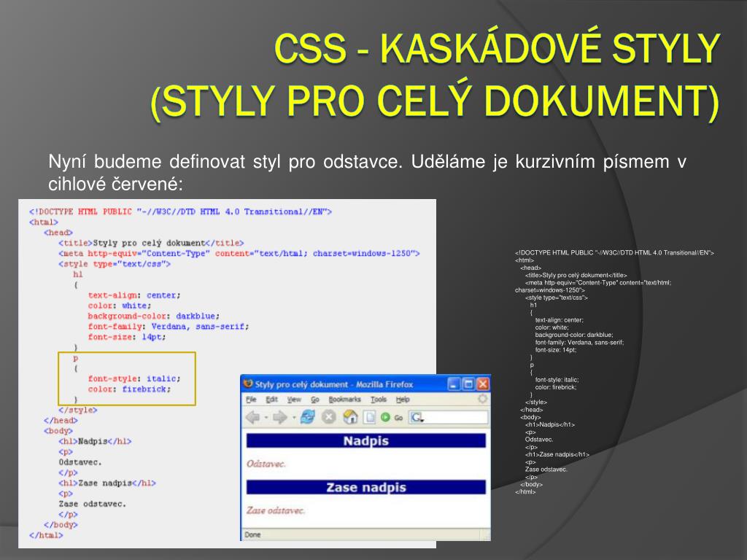Click the '<style type="text/css">' tag in colored code
Image resolution: width=747 pixels, height=560 pixels.
click(x=115, y=264)
